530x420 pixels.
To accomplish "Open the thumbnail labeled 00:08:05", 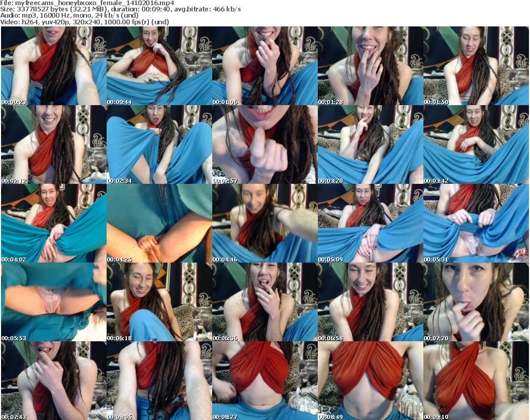I will tap(159, 380).
